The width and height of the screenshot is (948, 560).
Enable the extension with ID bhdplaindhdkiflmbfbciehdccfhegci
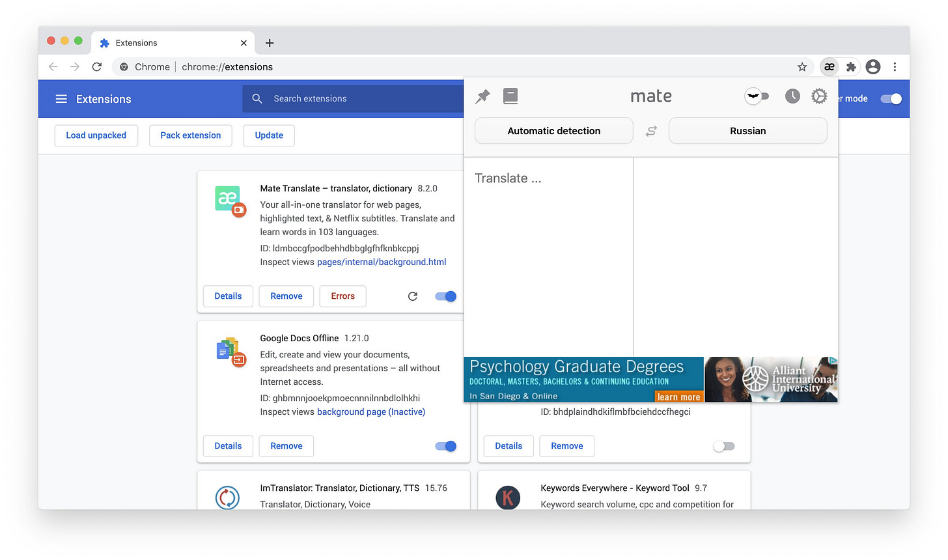pos(724,446)
